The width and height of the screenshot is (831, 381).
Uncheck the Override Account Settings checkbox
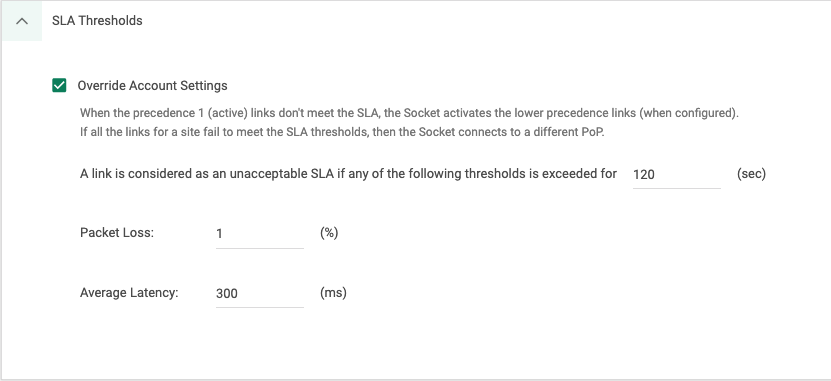coord(59,85)
